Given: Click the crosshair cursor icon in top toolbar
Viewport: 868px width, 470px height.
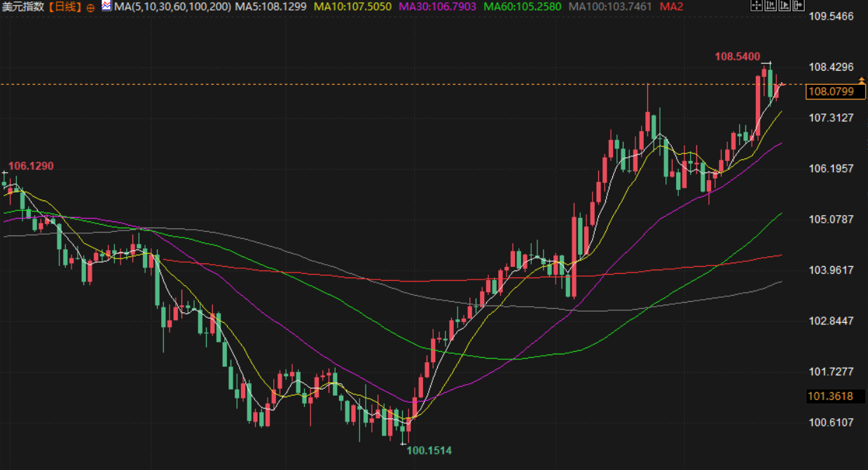Looking at the screenshot, I should coord(756,6).
